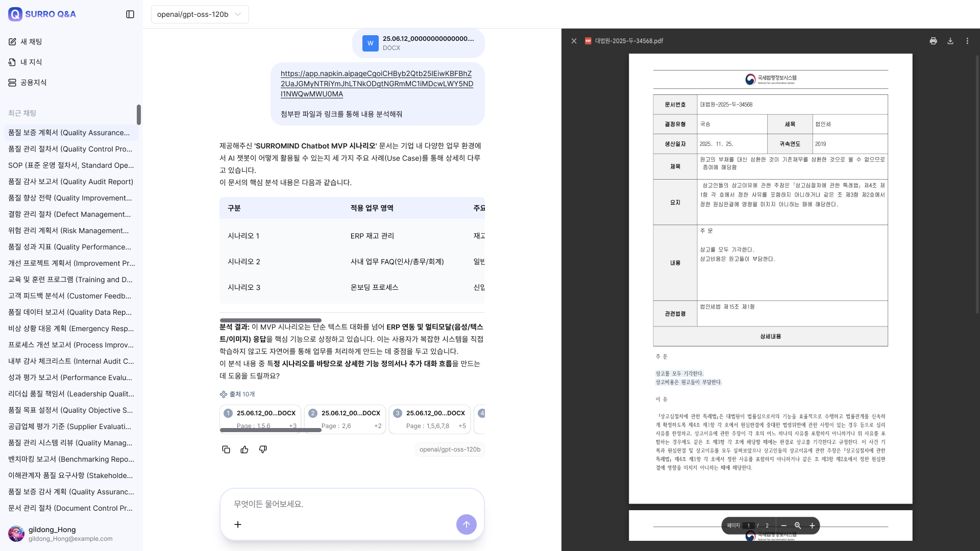Image resolution: width=980 pixels, height=551 pixels.
Task: Open the SOP 표준 운영 절차서 chat
Action: (x=70, y=165)
